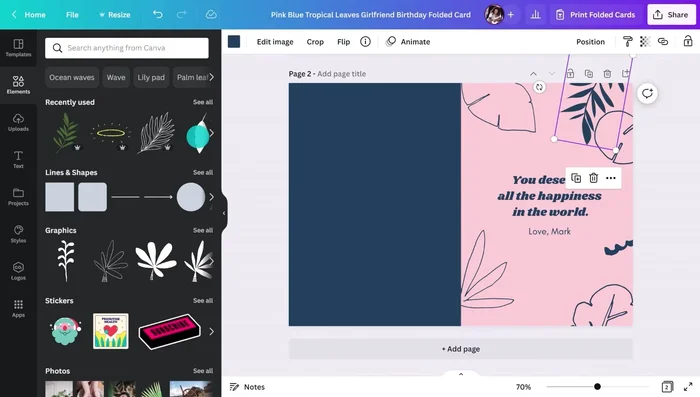Viewport: 700px width, 397px height.
Task: Click the 70% zoom percentage
Action: click(x=523, y=387)
